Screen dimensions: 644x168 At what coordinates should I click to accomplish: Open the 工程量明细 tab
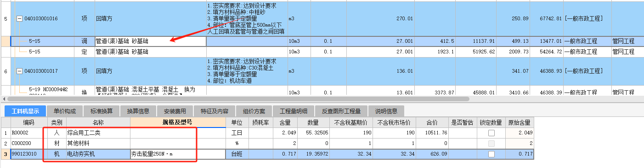(294, 110)
